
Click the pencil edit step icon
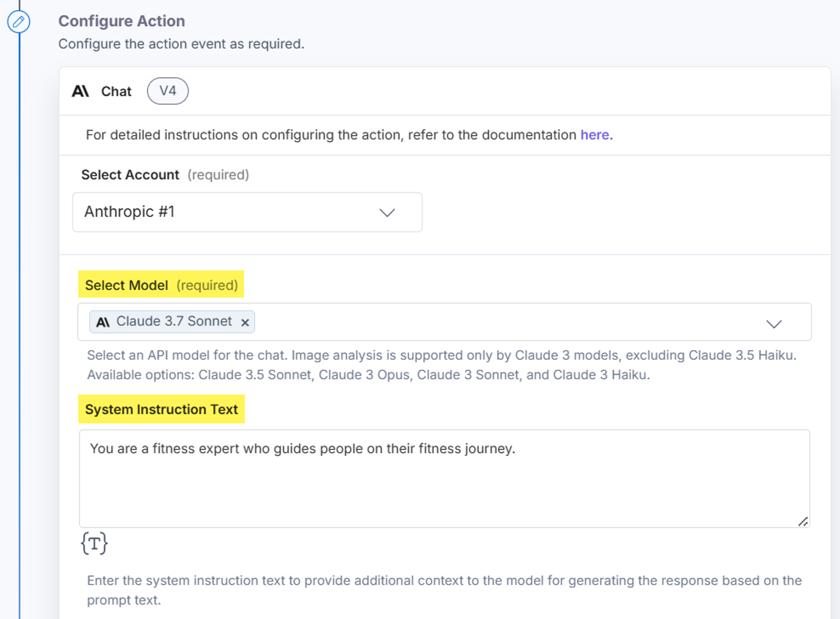[x=19, y=22]
